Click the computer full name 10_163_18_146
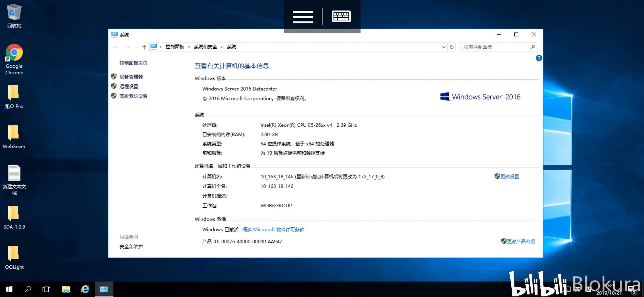 tap(277, 186)
